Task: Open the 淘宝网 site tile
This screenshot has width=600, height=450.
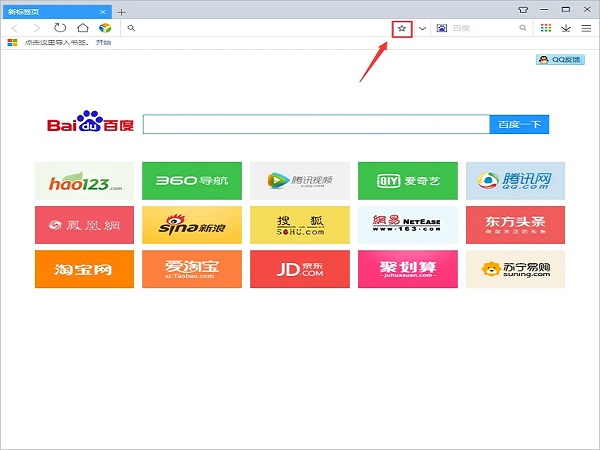Action: coord(85,269)
